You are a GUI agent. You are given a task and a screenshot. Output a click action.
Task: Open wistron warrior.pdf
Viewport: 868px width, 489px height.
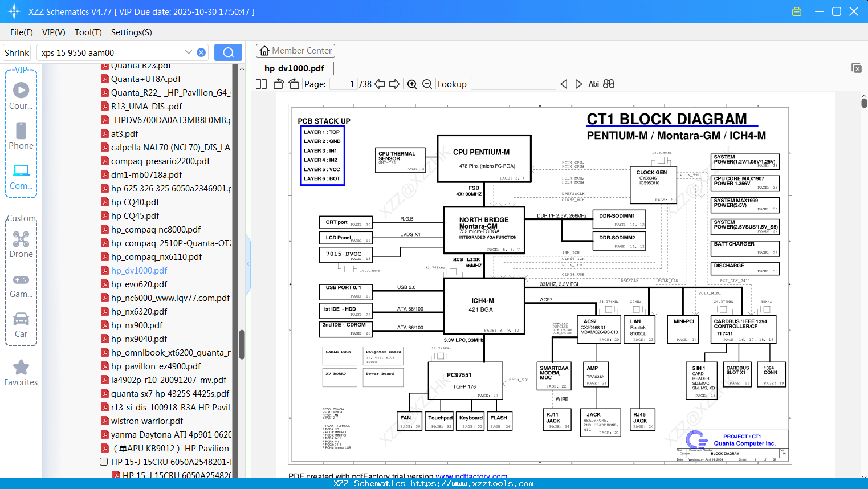click(147, 421)
